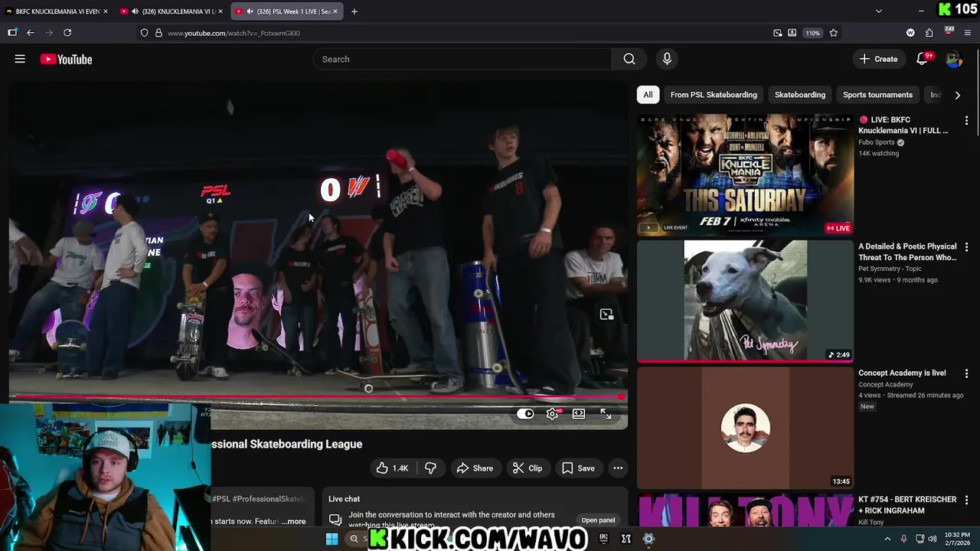Image resolution: width=980 pixels, height=551 pixels.
Task: Clip the video
Action: click(x=528, y=468)
